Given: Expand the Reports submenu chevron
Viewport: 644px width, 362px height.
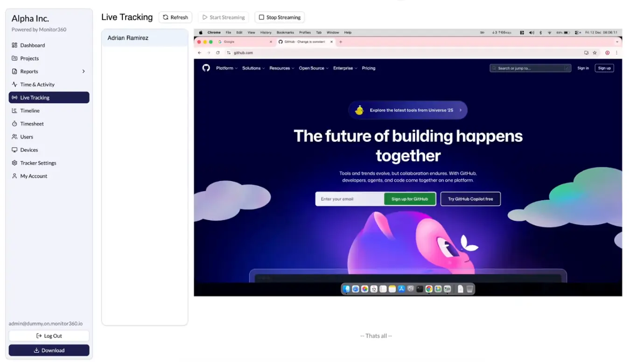Looking at the screenshot, I should pos(84,71).
